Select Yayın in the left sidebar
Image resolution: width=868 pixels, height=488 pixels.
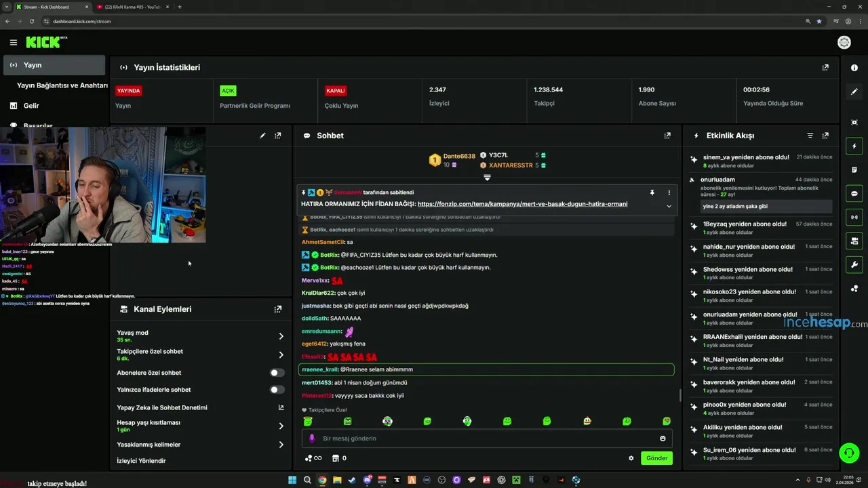click(54, 65)
